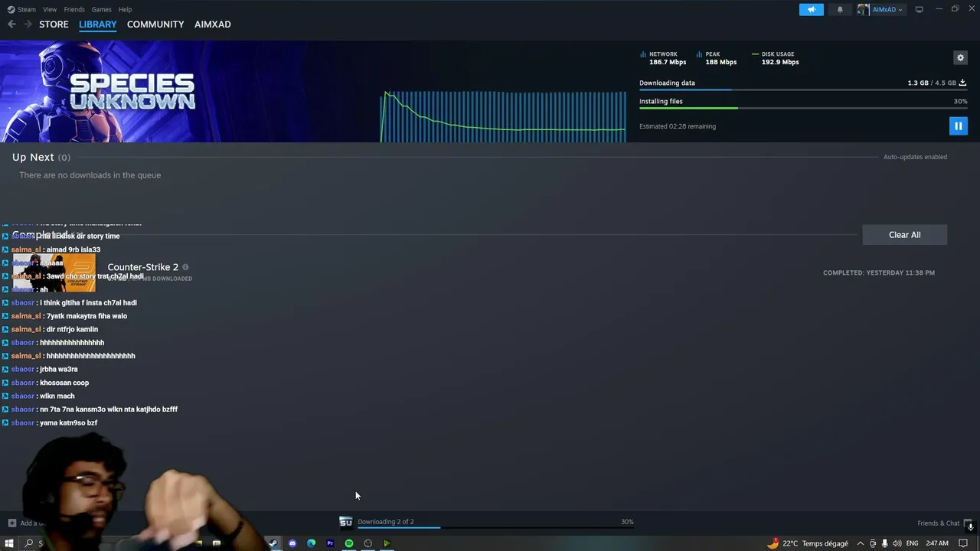Click the Estimated 02:28 remaining text

[678, 126]
